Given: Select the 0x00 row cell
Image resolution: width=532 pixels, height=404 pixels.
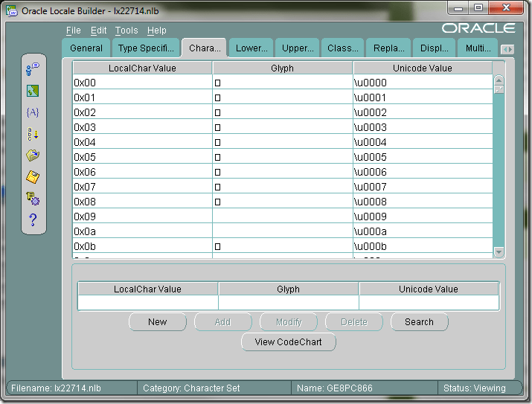Looking at the screenshot, I should tap(143, 83).
